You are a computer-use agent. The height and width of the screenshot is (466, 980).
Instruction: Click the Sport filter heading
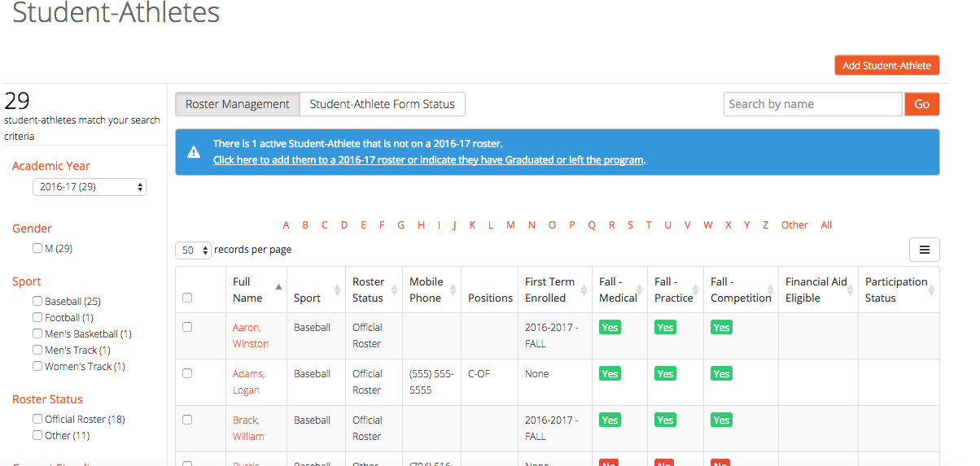(x=27, y=281)
